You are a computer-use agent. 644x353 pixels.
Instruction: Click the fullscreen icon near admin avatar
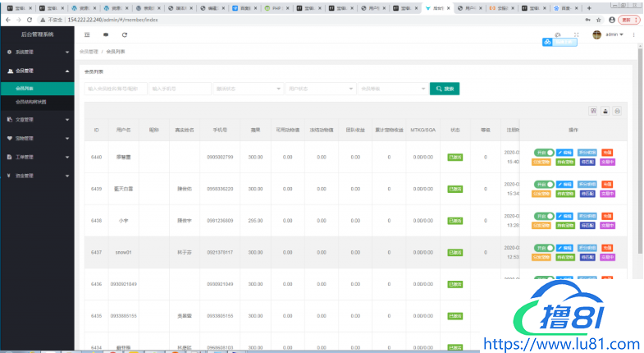(x=576, y=35)
